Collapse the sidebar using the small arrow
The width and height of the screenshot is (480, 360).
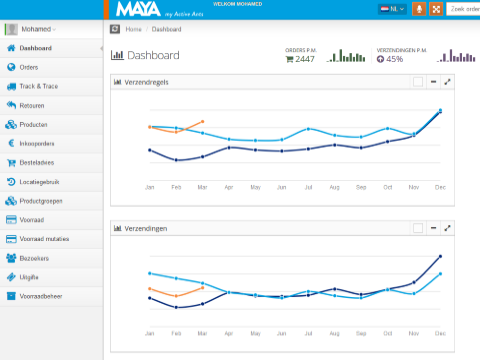[101, 48]
